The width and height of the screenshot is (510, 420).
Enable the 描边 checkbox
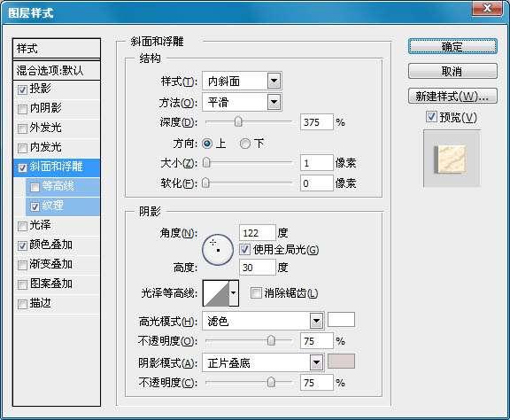click(x=22, y=304)
